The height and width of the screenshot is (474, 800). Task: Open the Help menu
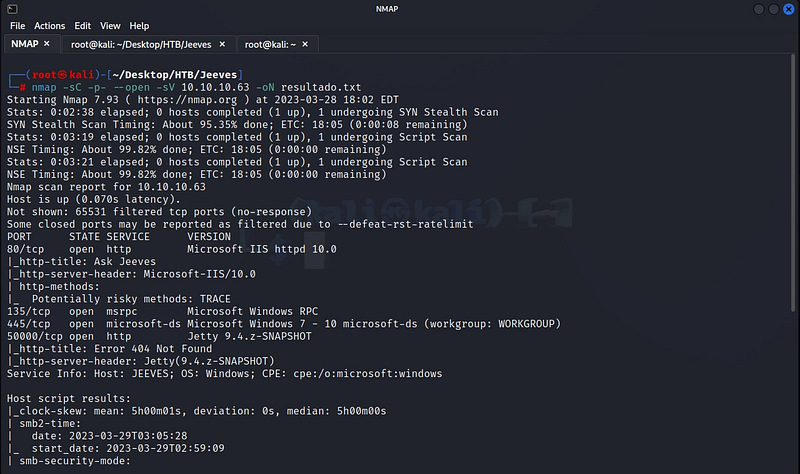click(x=139, y=26)
